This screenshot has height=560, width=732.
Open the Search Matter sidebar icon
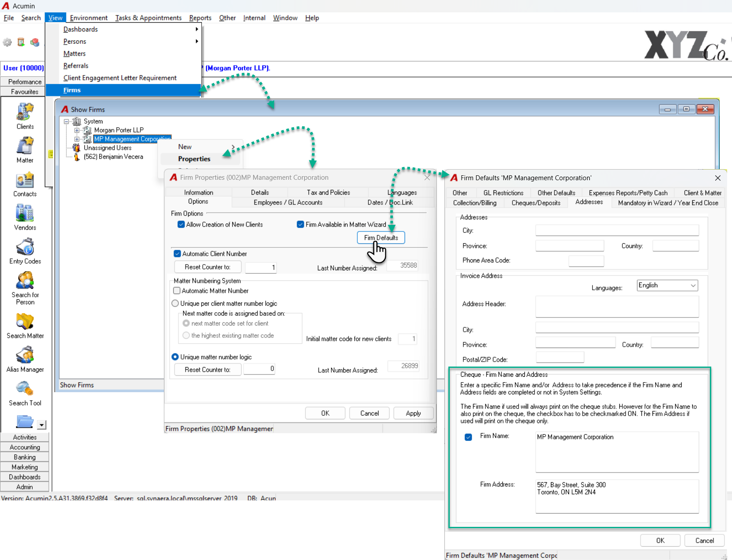[25, 321]
